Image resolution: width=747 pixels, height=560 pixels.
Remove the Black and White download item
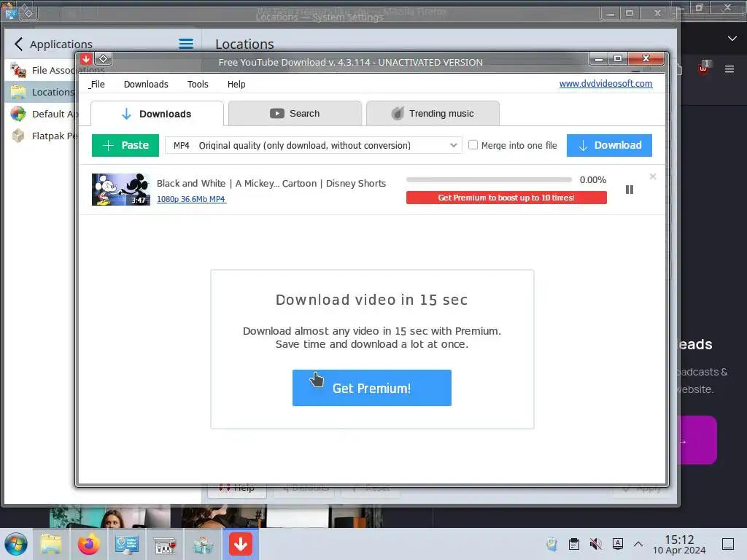click(653, 176)
